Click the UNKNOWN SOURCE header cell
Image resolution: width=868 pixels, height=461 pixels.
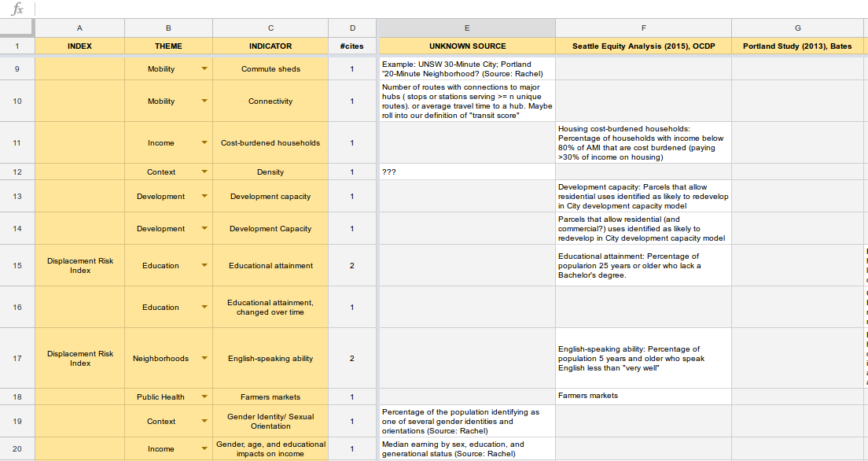click(467, 46)
